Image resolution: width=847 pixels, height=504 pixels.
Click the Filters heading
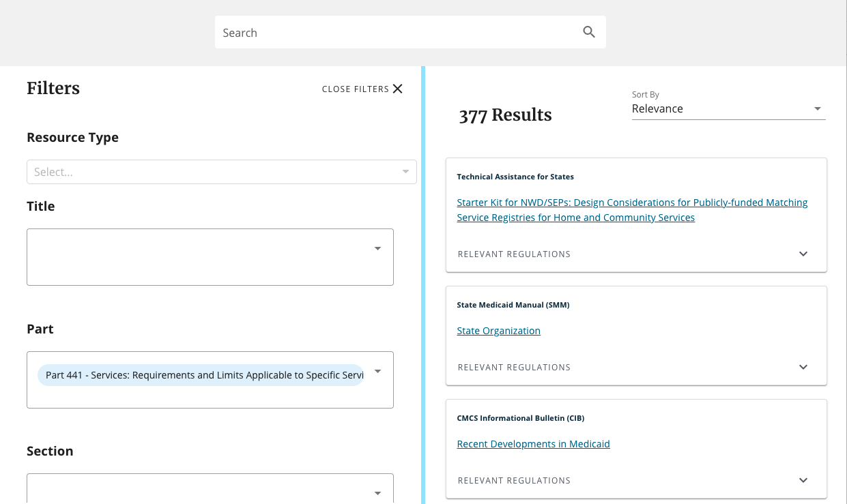(53, 88)
